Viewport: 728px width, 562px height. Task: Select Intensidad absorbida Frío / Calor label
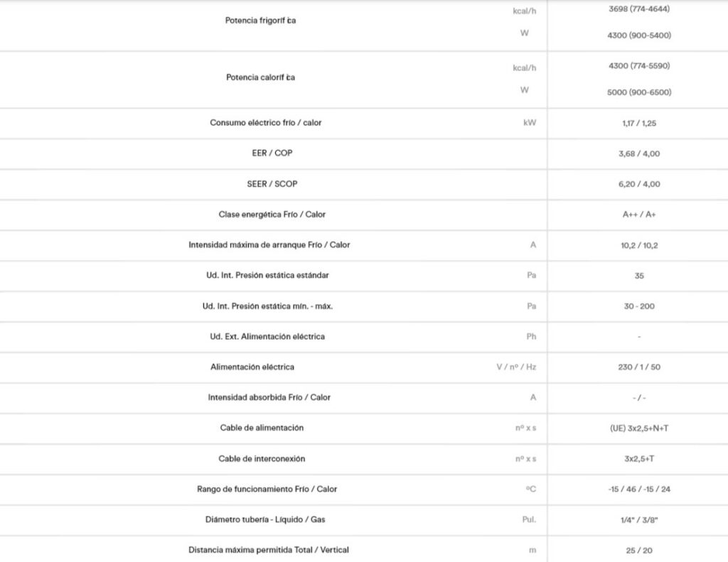coord(269,397)
